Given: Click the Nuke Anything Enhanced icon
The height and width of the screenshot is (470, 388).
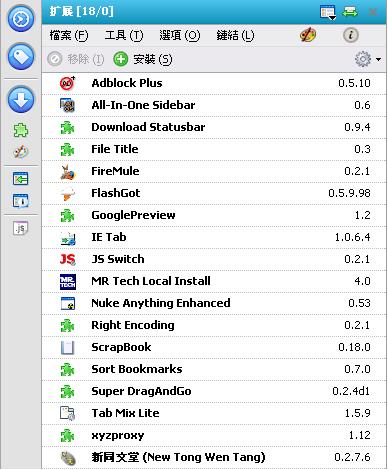Looking at the screenshot, I should click(x=68, y=303).
